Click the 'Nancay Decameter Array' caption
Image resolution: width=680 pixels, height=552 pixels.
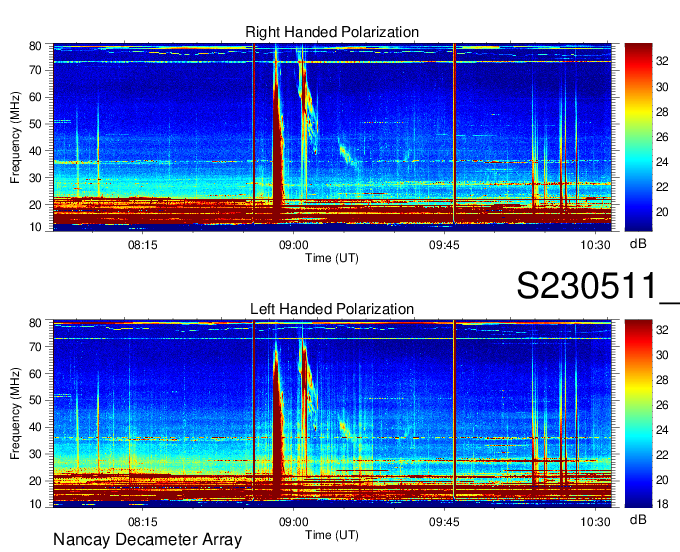click(x=147, y=539)
